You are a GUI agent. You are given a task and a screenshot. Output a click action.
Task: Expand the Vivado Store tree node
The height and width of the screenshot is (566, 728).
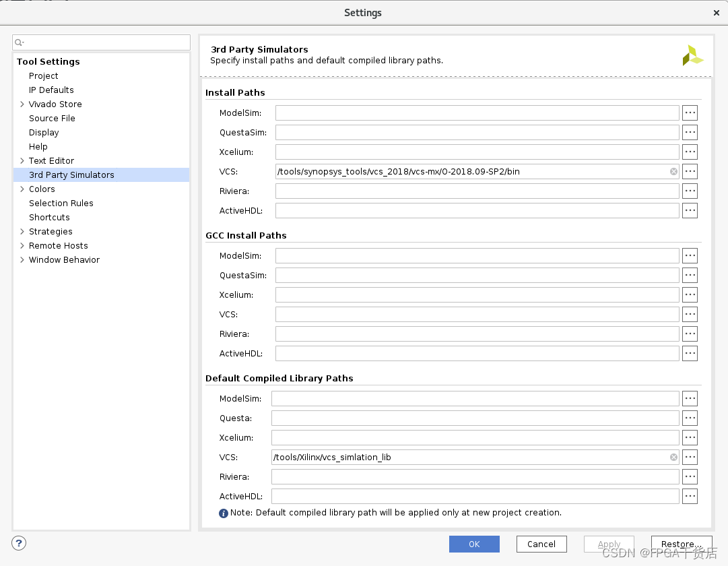coord(22,104)
